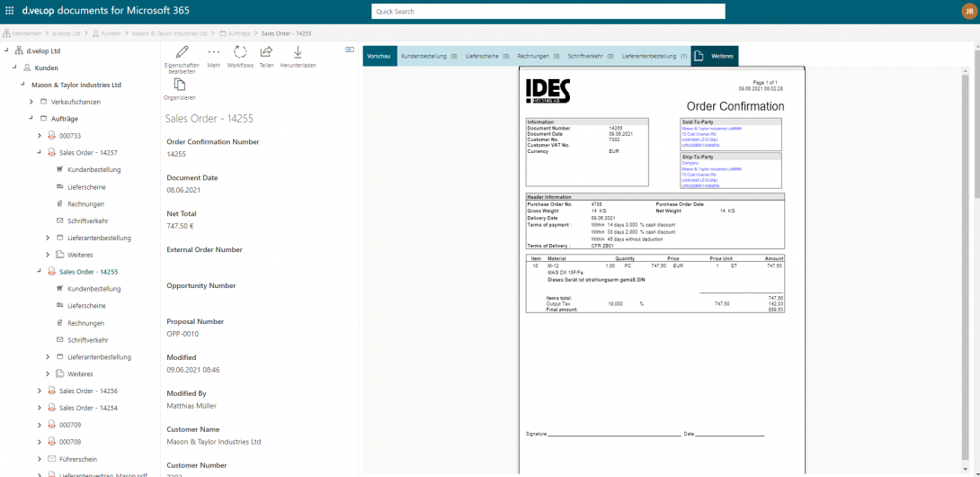The width and height of the screenshot is (980, 477).
Task: Toggle the details panel collapse icon
Action: click(x=350, y=49)
